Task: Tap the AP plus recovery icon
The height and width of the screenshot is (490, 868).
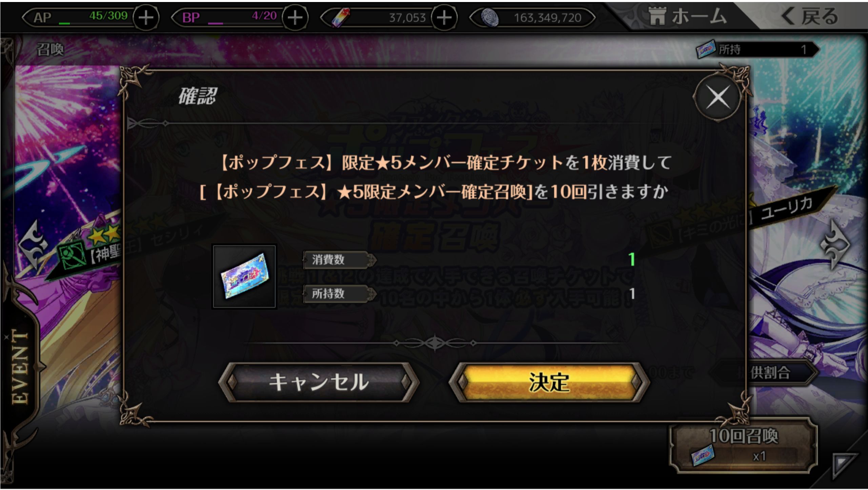Action: click(x=146, y=17)
